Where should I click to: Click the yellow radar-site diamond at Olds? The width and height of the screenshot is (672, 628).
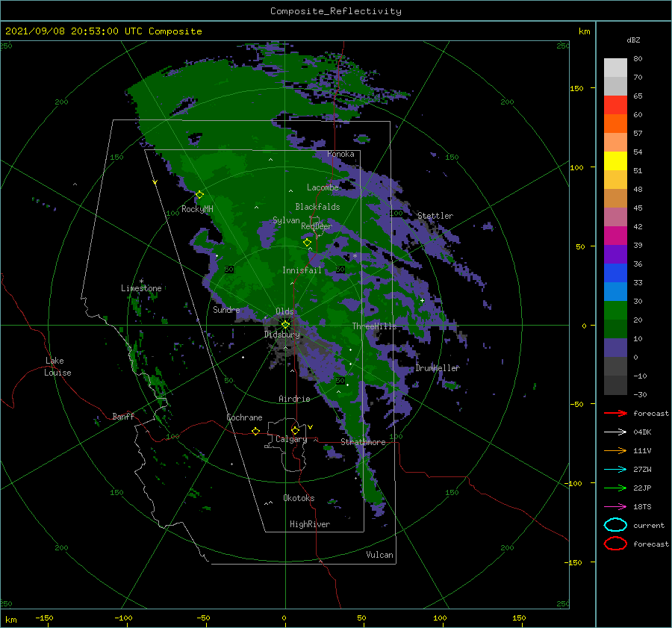285,325
